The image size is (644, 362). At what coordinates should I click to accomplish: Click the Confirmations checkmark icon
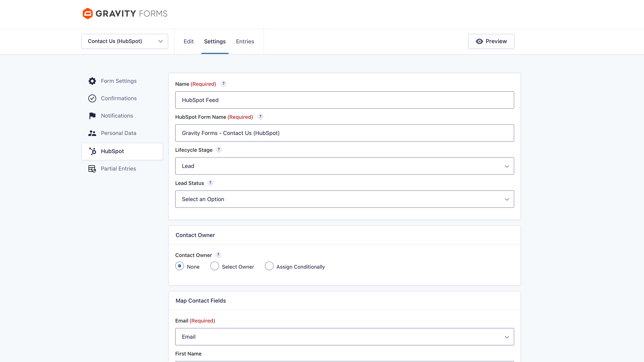coord(92,99)
